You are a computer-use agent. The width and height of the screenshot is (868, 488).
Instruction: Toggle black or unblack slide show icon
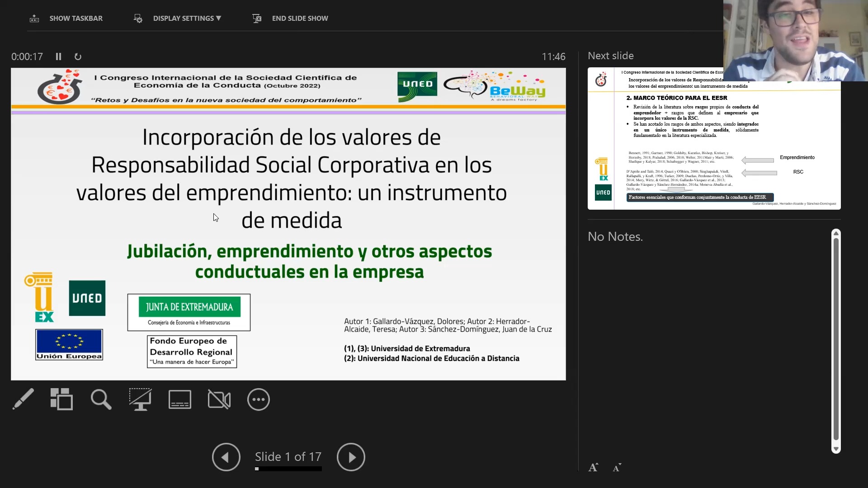coord(140,399)
